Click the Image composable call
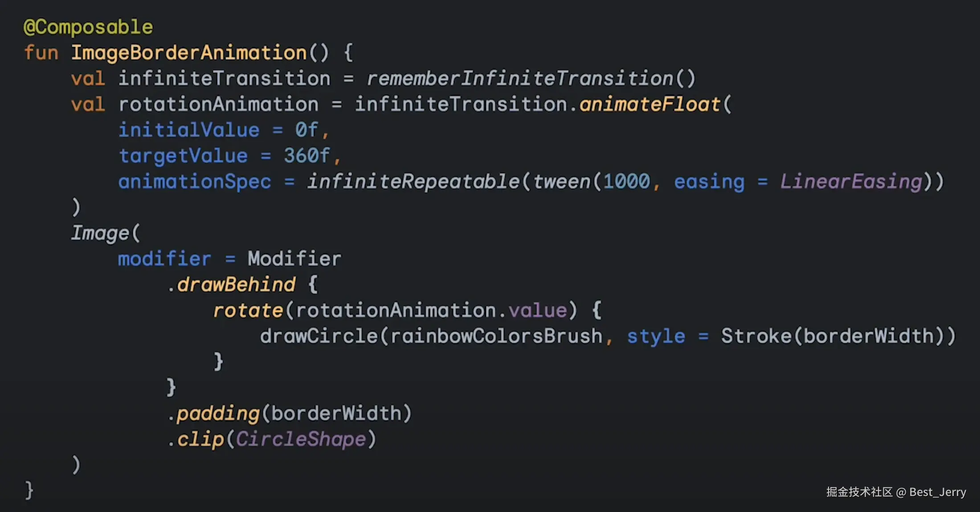 pos(100,233)
